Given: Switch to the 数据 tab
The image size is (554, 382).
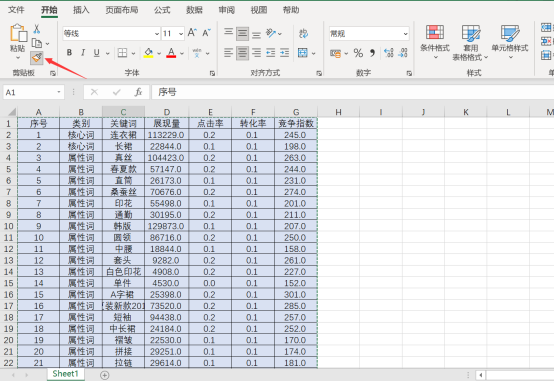Looking at the screenshot, I should click(x=194, y=10).
